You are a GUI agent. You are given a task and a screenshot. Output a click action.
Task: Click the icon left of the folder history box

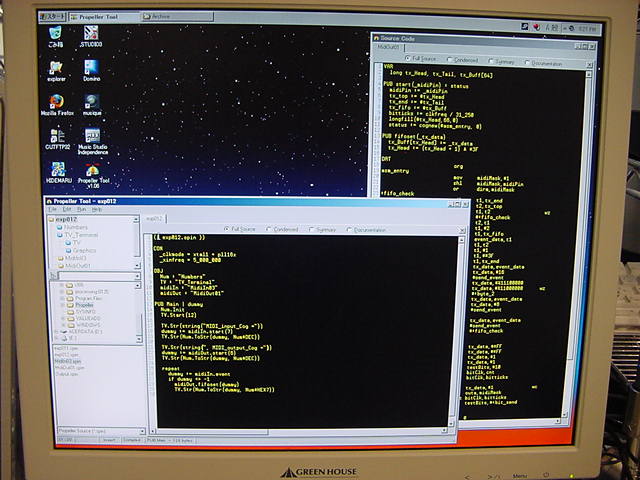53,276
